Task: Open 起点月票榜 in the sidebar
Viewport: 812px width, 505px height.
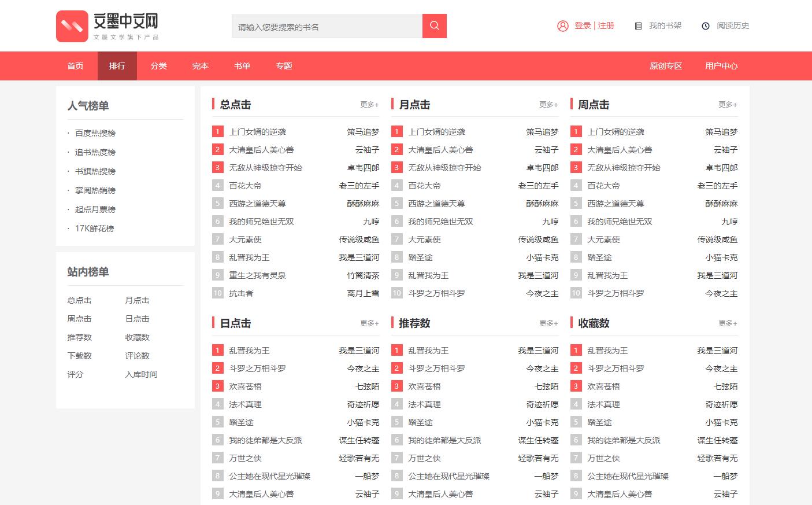Action: click(95, 209)
